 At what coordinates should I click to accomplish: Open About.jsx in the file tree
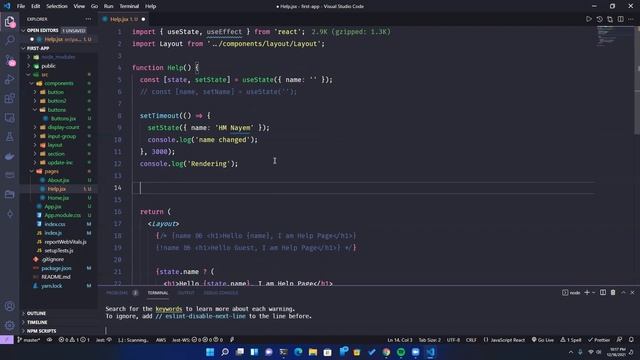coord(58,180)
